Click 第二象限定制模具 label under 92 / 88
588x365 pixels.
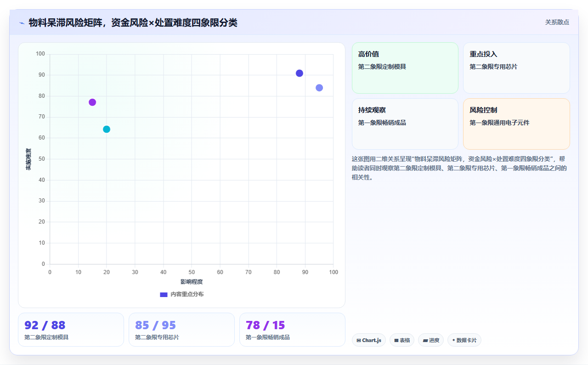[46, 337]
